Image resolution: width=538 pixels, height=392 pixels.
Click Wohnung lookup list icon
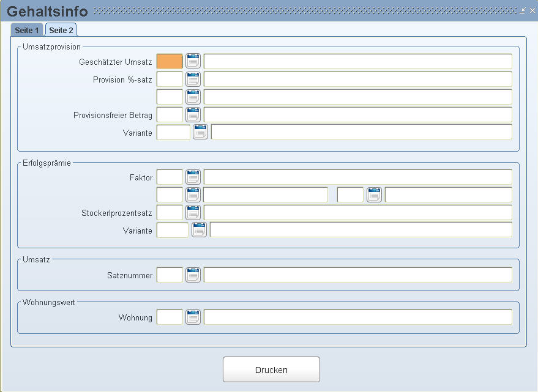(193, 317)
